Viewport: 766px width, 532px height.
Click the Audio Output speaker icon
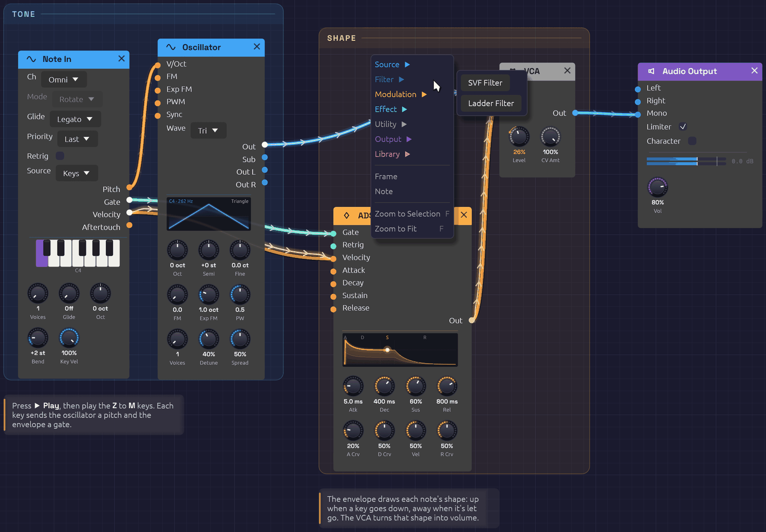pyautogui.click(x=651, y=71)
